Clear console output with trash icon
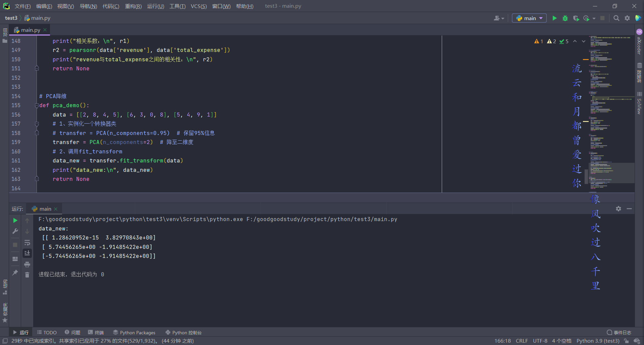The height and width of the screenshot is (345, 644). 27,275
